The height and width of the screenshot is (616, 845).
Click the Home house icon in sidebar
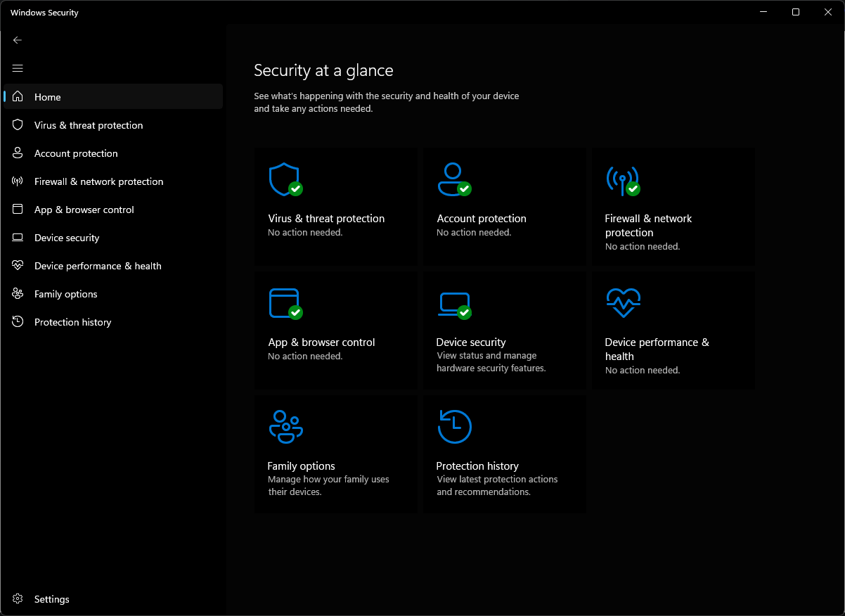point(18,97)
